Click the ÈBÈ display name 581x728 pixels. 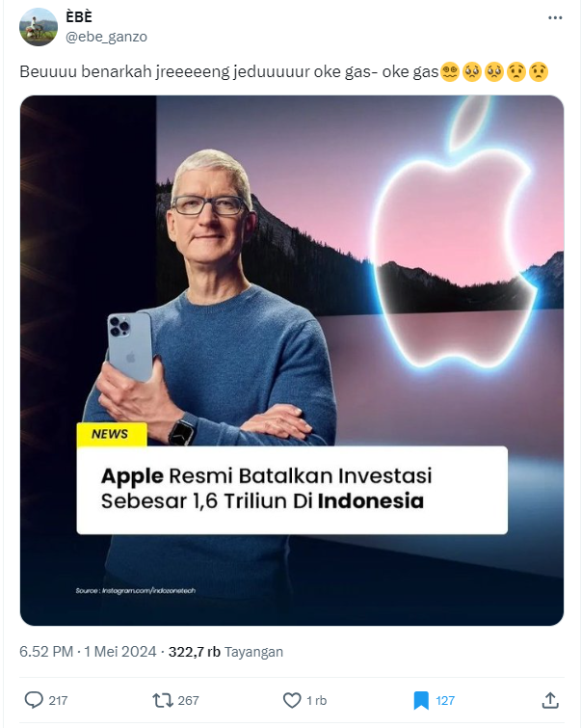79,16
